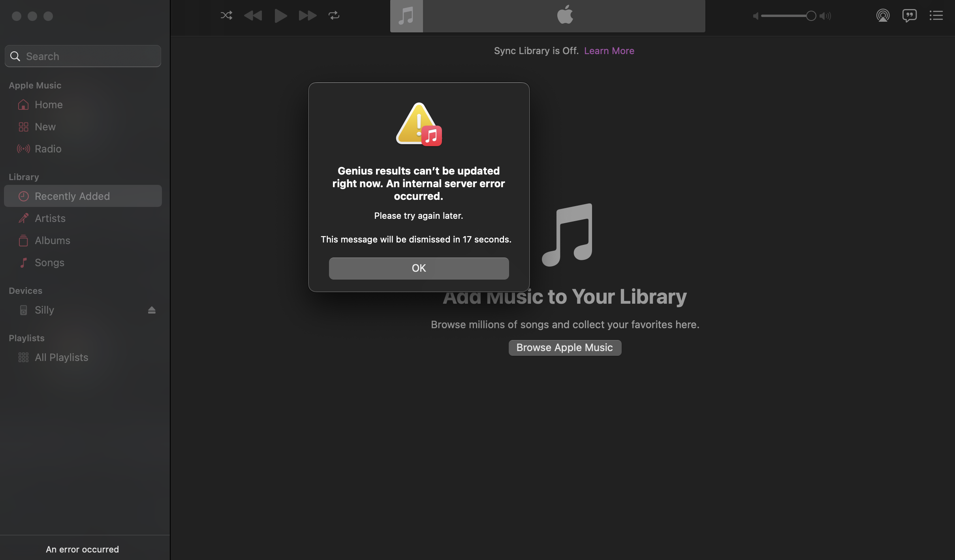Click the mute speaker icon
955x560 pixels.
pos(756,16)
